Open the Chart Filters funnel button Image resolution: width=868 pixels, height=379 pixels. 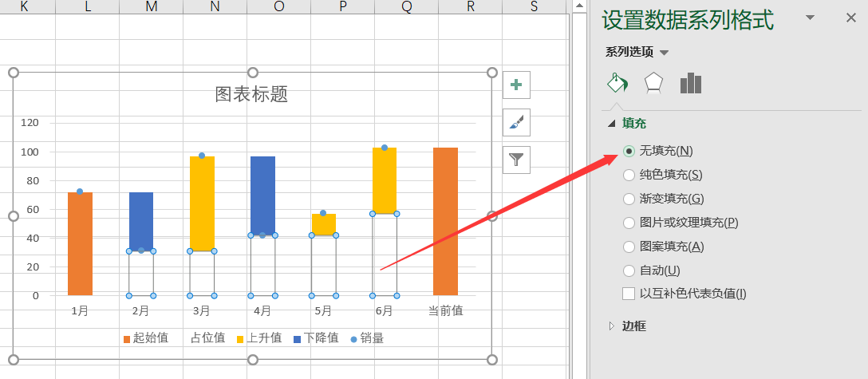[x=516, y=160]
